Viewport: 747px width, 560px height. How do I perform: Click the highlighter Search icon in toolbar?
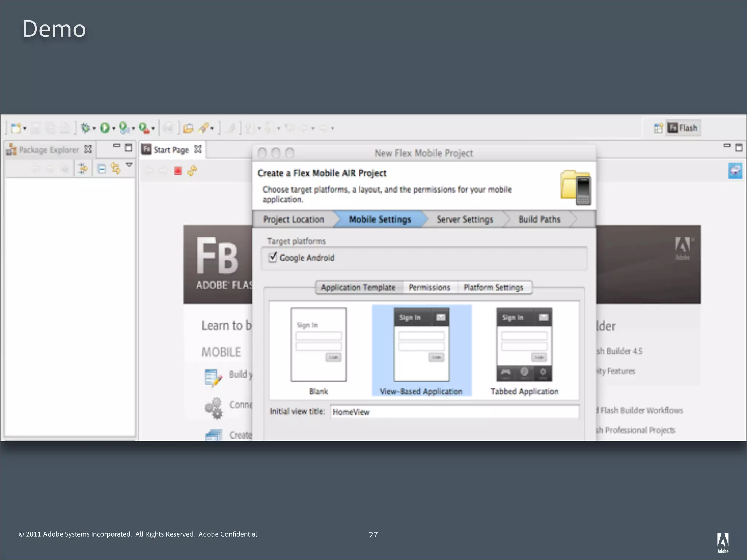[204, 128]
